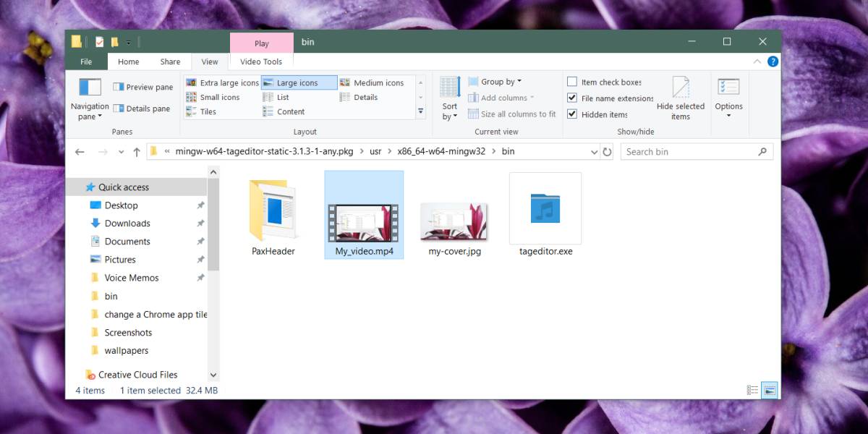The image size is (868, 434).
Task: Switch to large thumbnails view via status bar
Action: (769, 391)
